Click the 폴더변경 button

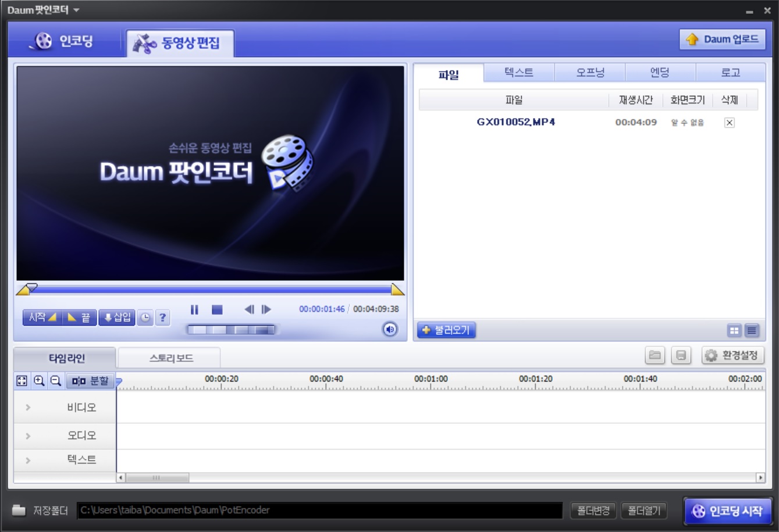pos(593,510)
